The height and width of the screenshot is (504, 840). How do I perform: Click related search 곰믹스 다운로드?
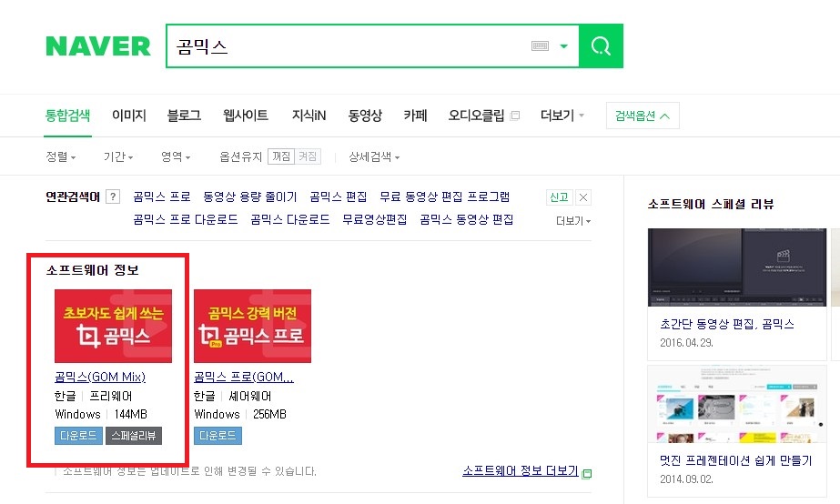coord(289,219)
